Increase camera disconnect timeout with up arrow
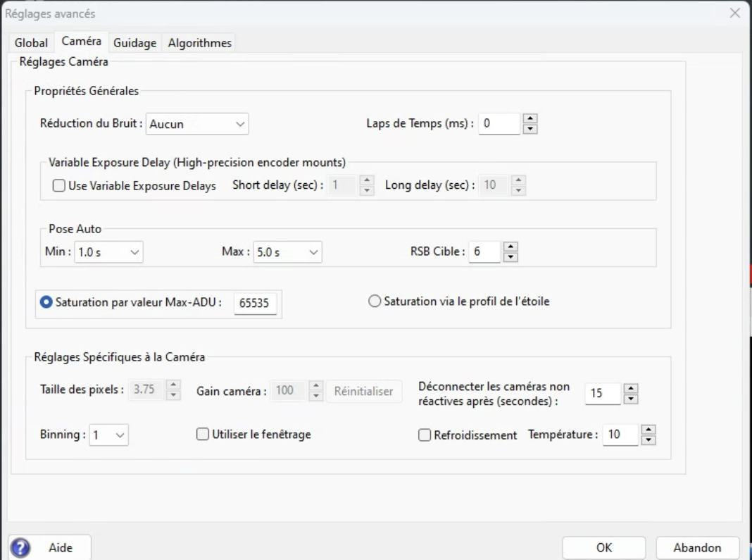 631,389
